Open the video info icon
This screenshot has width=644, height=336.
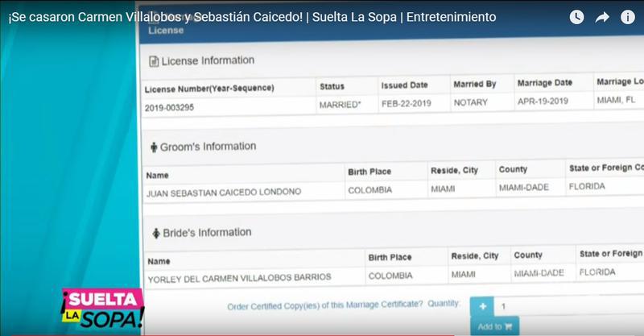tap(628, 17)
